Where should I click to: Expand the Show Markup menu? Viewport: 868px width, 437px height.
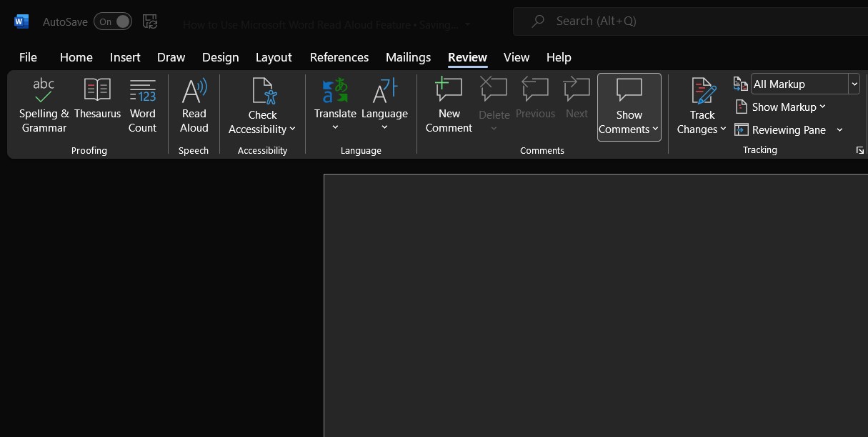[x=780, y=107]
